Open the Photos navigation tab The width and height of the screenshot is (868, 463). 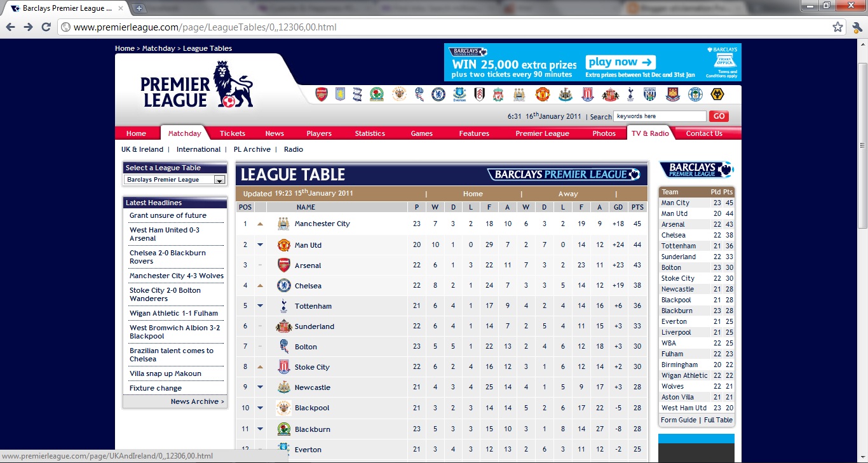tap(604, 133)
